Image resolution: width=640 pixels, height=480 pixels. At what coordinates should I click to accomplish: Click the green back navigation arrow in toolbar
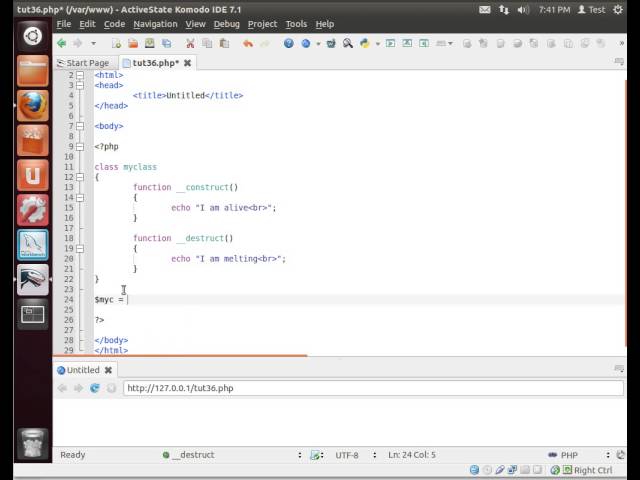point(62,43)
